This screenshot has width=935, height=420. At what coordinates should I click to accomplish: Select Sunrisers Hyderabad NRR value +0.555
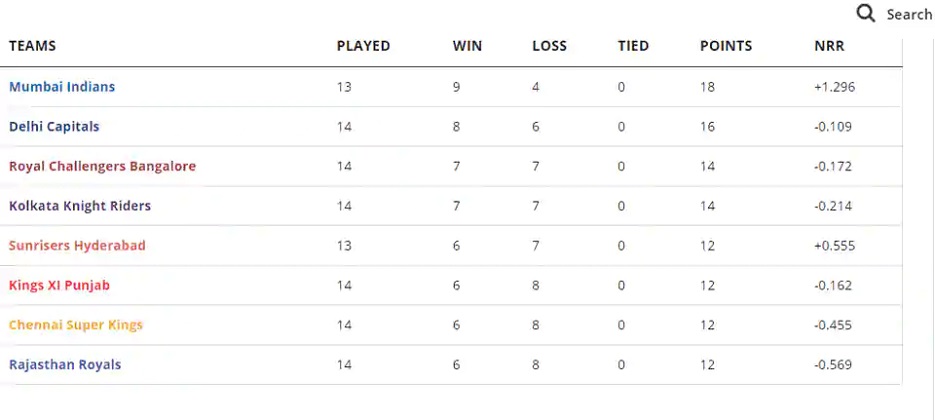tap(834, 246)
